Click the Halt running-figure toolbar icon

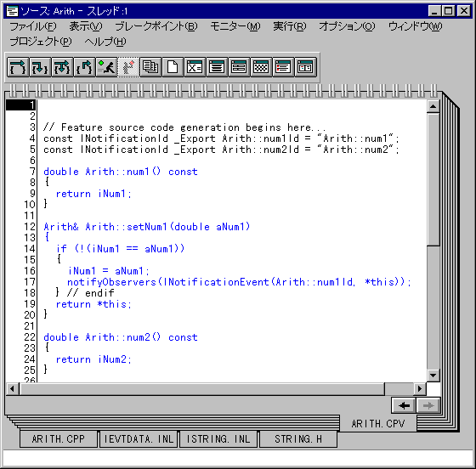128,67
